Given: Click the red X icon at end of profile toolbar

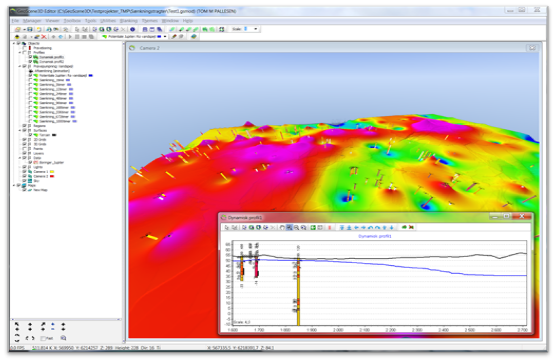Looking at the screenshot, I should point(411,227).
